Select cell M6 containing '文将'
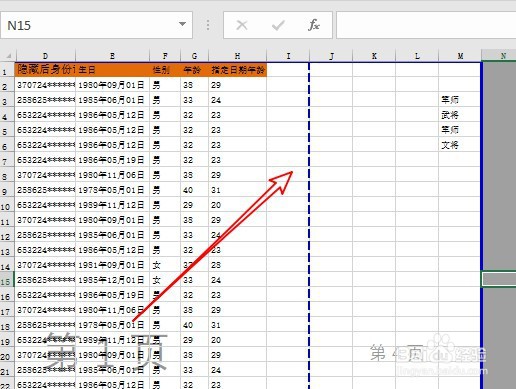Viewport: 516px width, 389px height. click(x=460, y=145)
